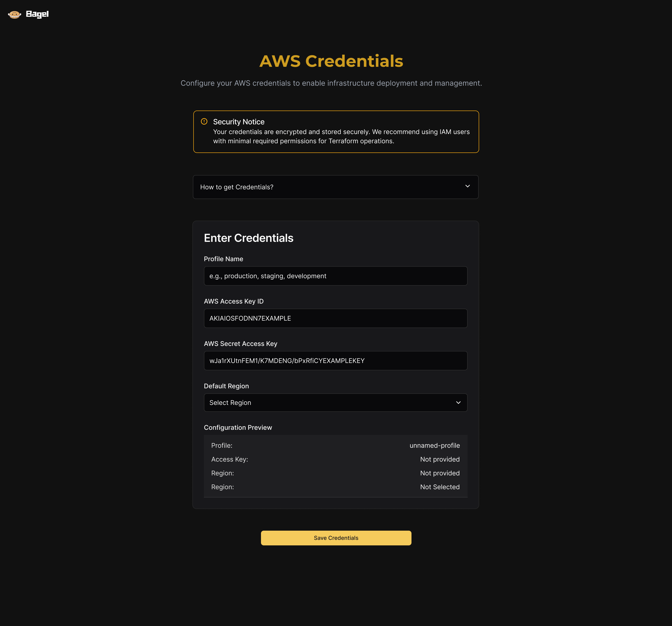Click the AWS Secret Access Key label
The width and height of the screenshot is (672, 626).
coord(240,344)
